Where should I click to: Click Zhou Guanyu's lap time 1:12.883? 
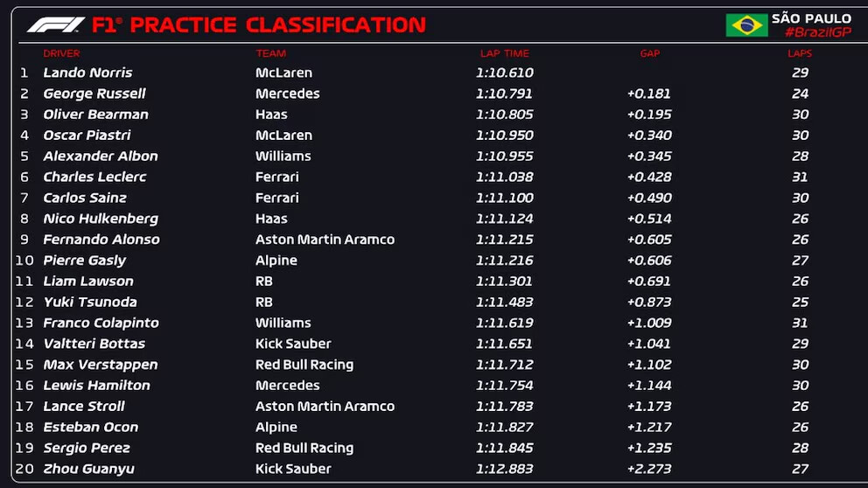point(504,469)
